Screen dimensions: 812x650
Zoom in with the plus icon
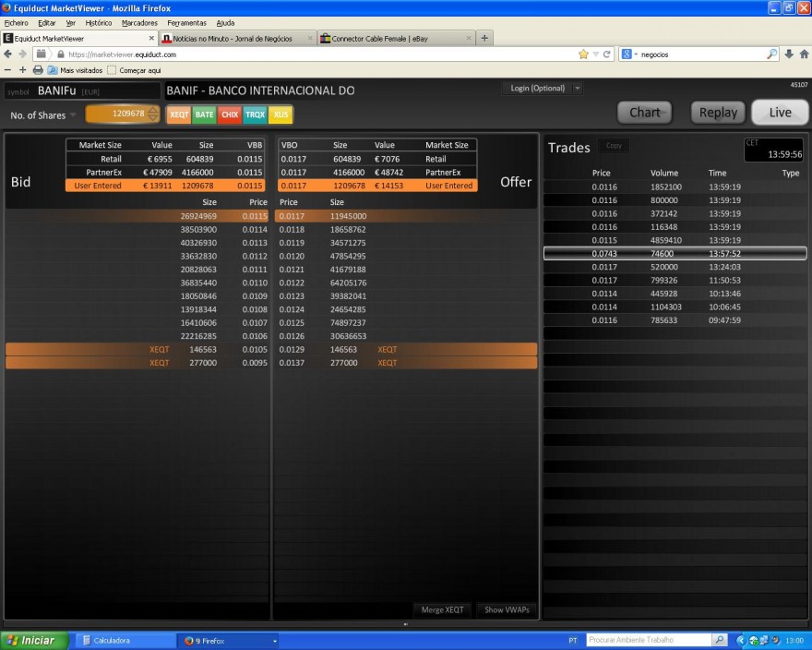(x=23, y=70)
